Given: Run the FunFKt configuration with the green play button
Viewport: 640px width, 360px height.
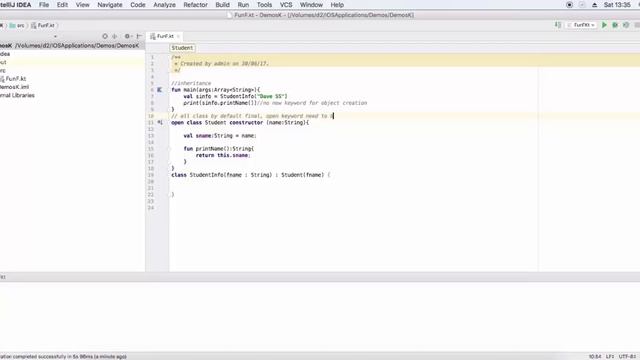Looking at the screenshot, I should (604, 25).
